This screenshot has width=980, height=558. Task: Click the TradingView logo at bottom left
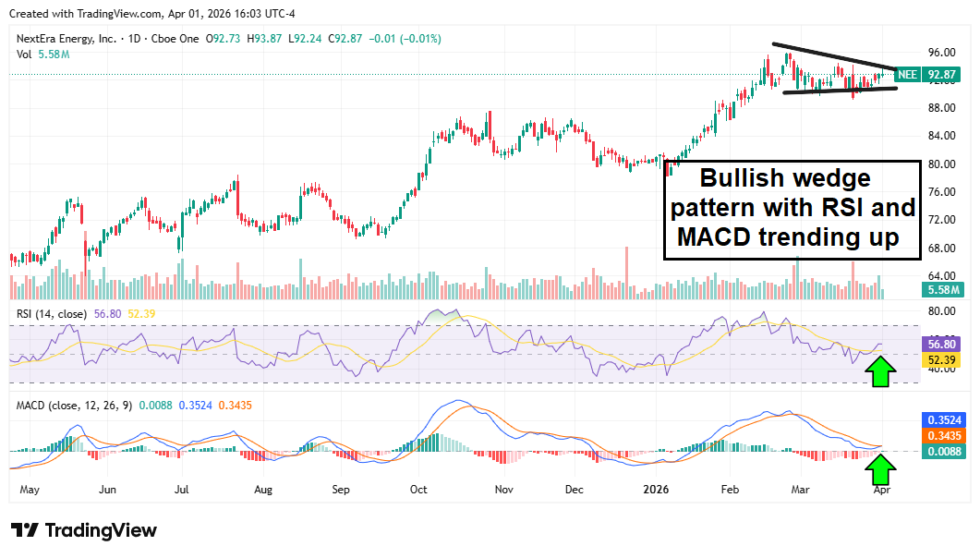(x=81, y=529)
